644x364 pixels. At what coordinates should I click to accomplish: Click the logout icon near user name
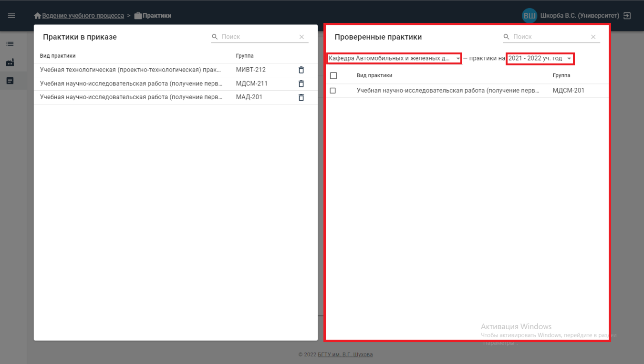tap(627, 16)
